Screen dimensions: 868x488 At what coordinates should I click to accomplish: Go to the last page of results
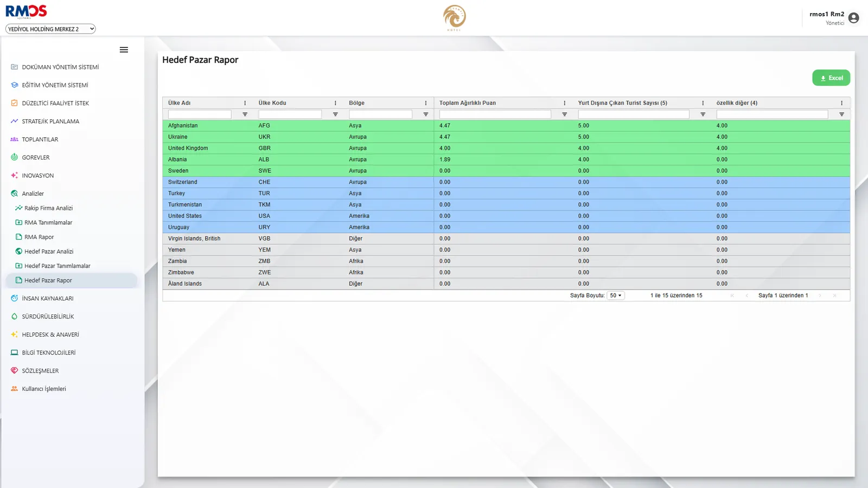[x=834, y=296]
